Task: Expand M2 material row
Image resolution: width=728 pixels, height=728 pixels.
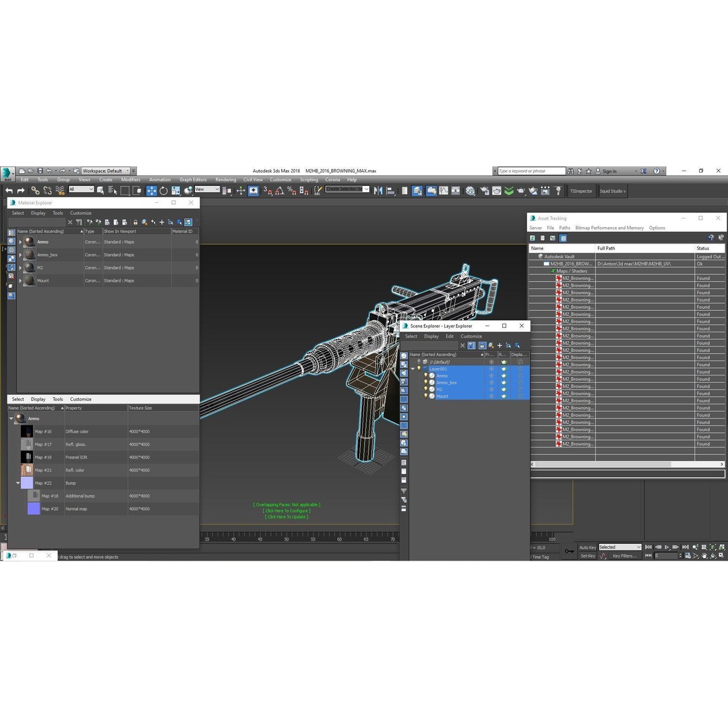Action: (x=20, y=268)
